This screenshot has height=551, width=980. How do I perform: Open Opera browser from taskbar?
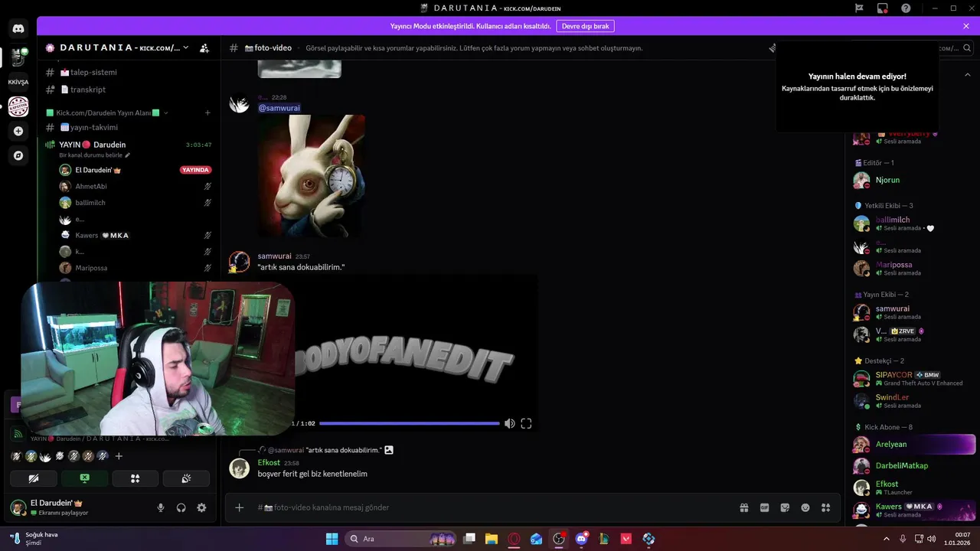click(x=514, y=539)
